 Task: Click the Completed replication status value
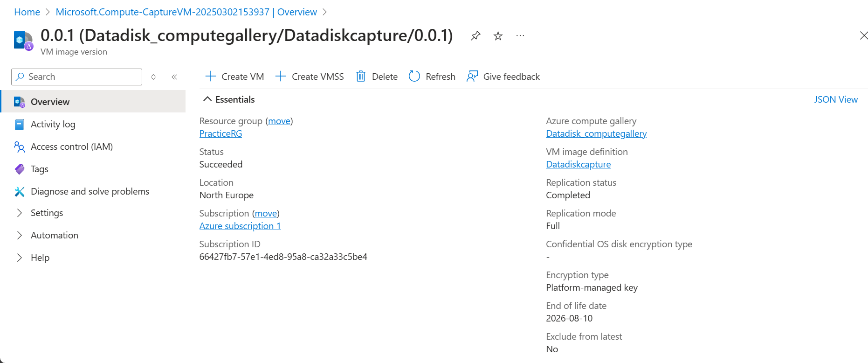pyautogui.click(x=568, y=195)
